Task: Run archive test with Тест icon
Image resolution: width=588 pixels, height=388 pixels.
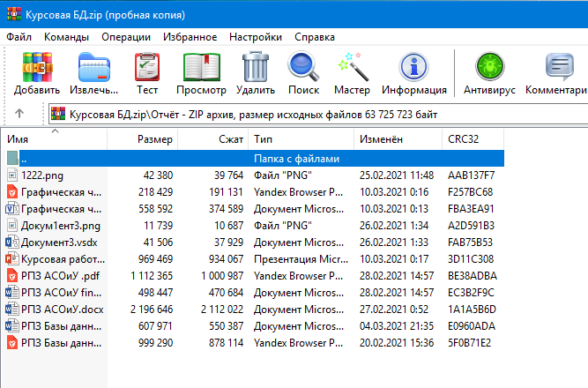Action: (x=146, y=73)
